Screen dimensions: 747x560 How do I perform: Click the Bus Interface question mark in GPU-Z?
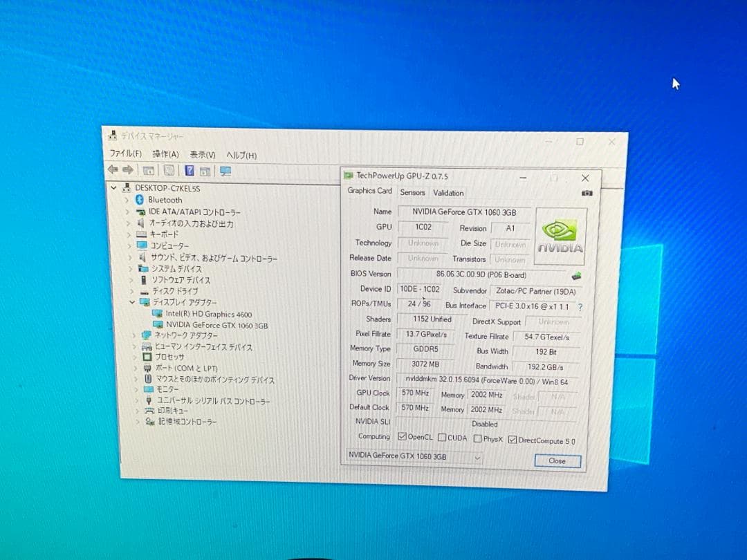[580, 307]
